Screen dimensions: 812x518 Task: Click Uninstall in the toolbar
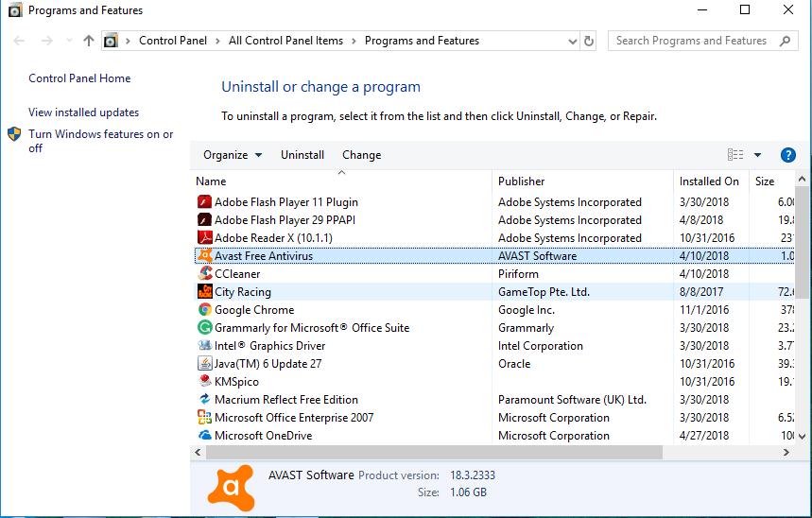[x=302, y=155]
